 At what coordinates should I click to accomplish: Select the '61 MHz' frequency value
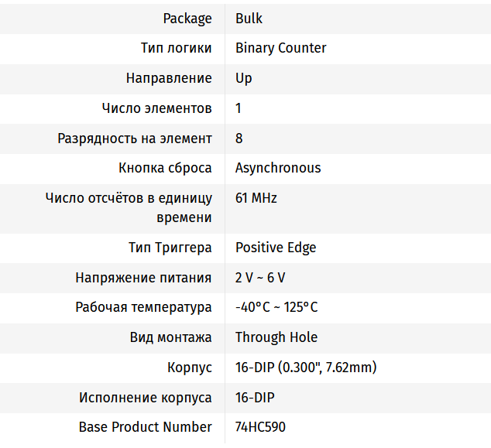[256, 198]
